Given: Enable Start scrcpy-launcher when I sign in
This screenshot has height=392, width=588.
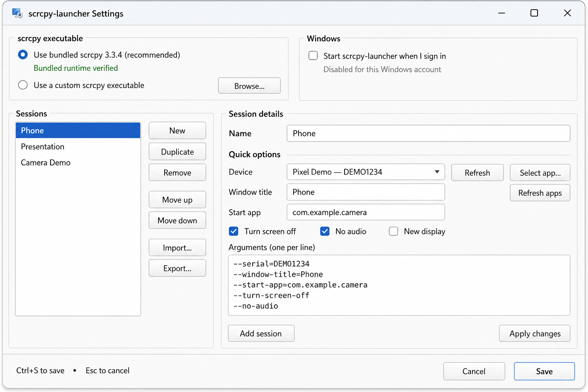Looking at the screenshot, I should click(x=313, y=56).
